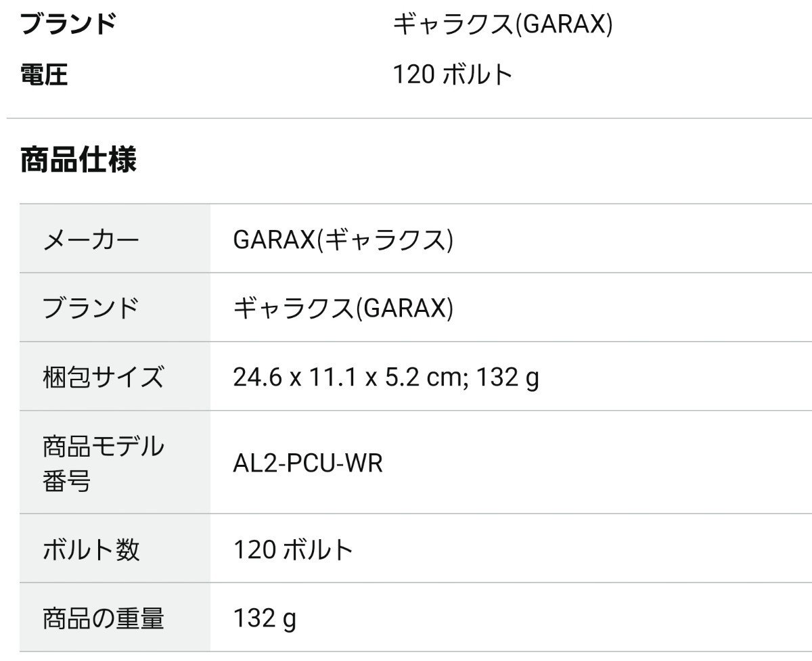Select 120 ボルト in the ボルト数 row
The height and width of the screenshot is (661, 812).
coord(293,549)
